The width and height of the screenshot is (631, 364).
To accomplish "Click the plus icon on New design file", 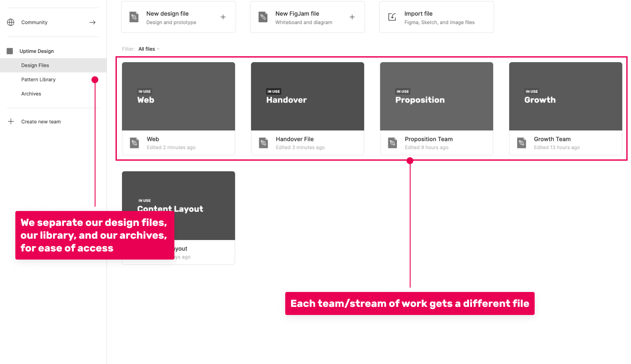I will 223,17.
